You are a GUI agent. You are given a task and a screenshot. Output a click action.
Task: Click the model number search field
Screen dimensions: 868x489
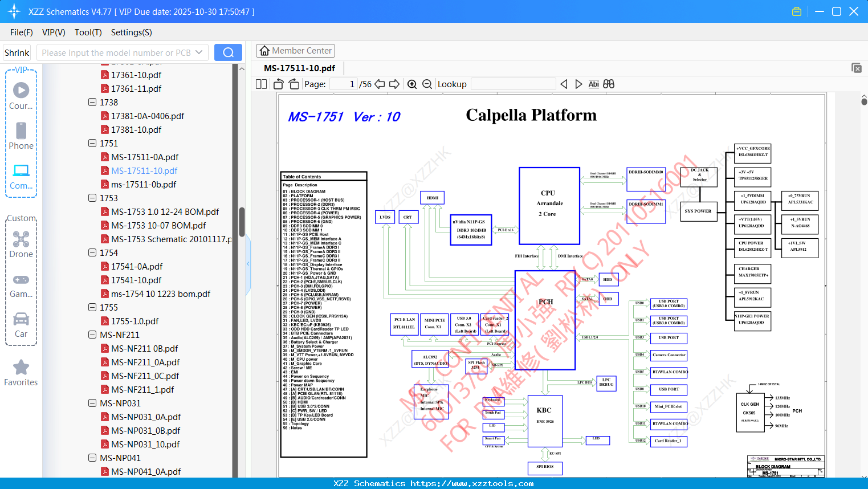coord(116,52)
